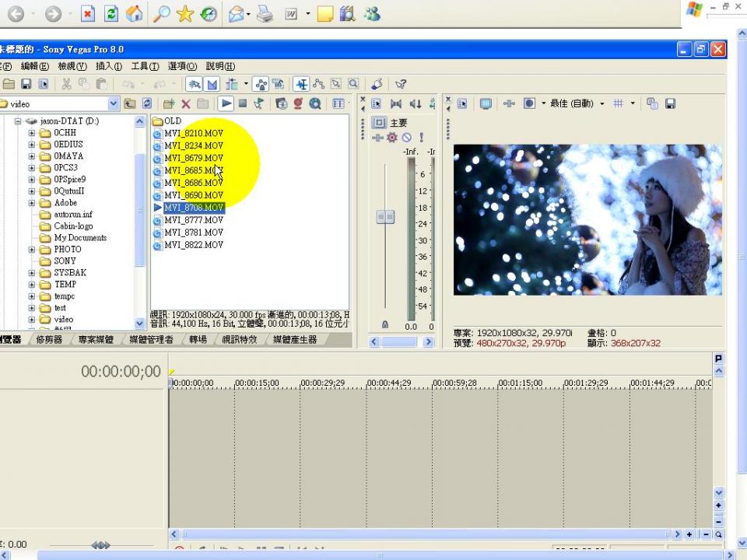Click the What's This help icon
This screenshot has height=560, width=747.
click(x=401, y=84)
